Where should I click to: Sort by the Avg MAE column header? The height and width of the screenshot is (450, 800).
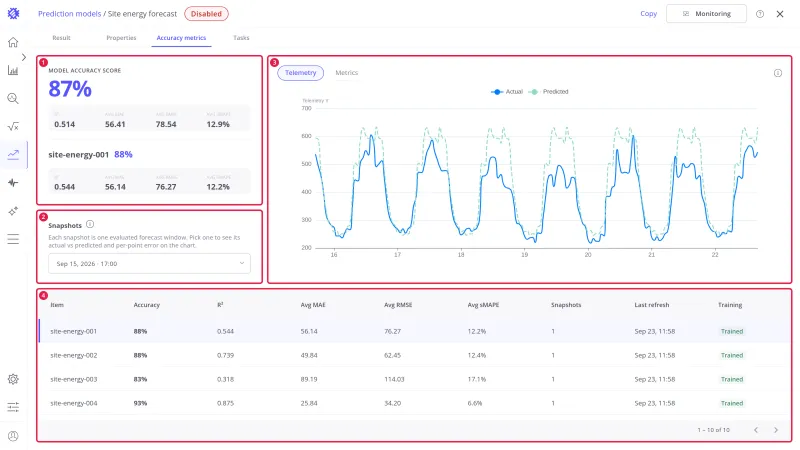(x=313, y=305)
